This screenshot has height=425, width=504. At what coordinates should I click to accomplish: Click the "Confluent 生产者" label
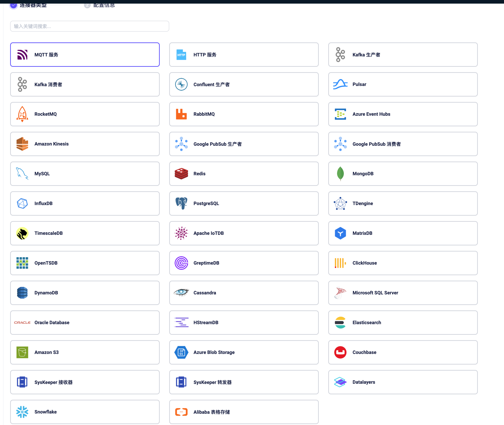pyautogui.click(x=212, y=84)
